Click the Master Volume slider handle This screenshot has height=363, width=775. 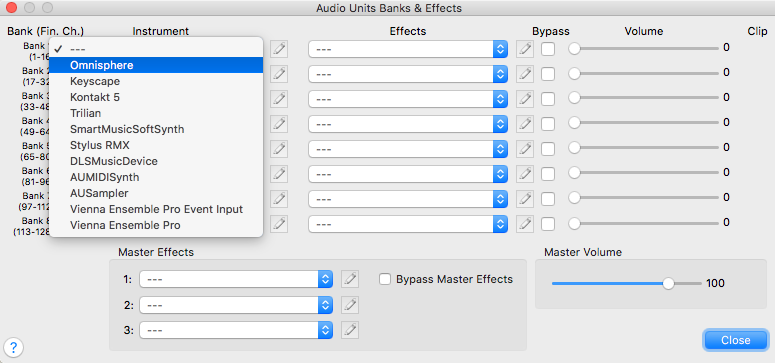coord(668,283)
